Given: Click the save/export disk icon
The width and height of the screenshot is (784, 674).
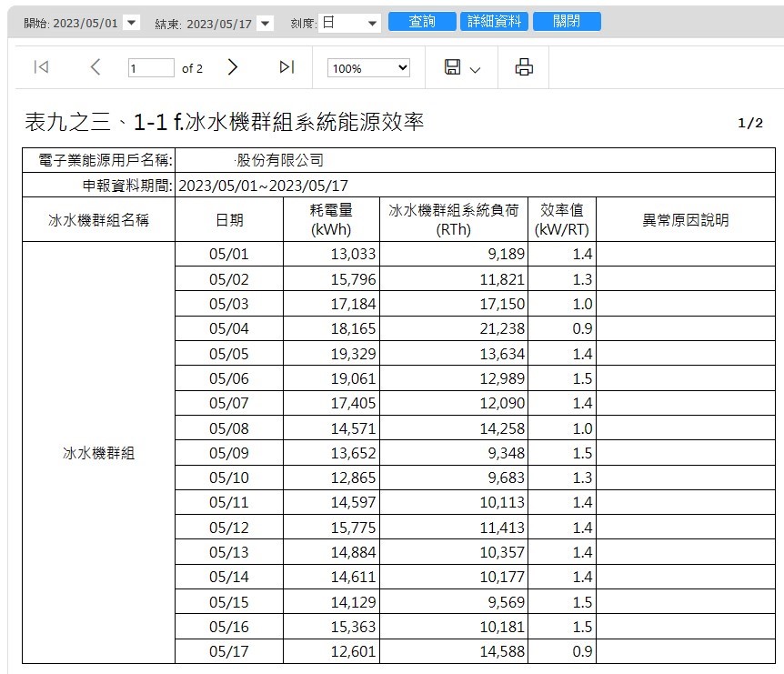Looking at the screenshot, I should coord(453,67).
